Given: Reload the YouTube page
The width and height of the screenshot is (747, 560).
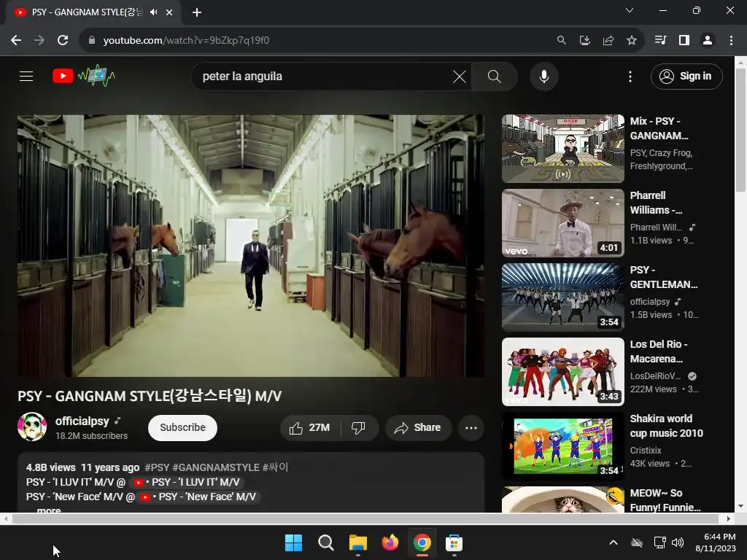Looking at the screenshot, I should tap(63, 41).
